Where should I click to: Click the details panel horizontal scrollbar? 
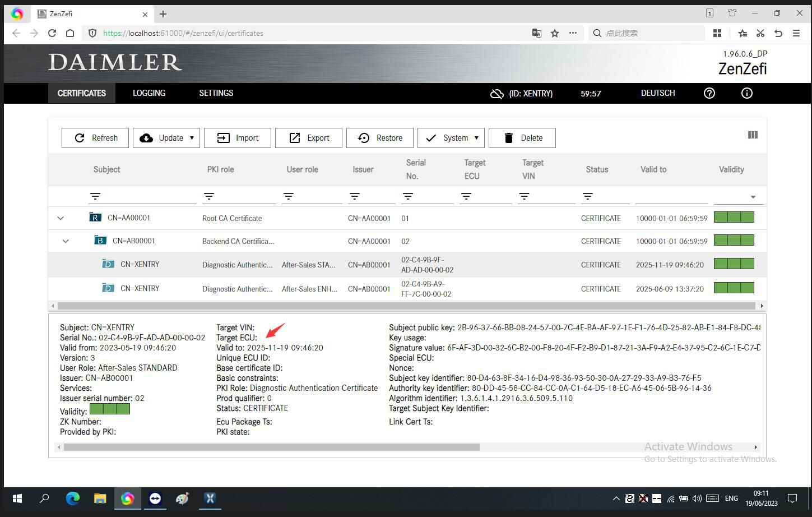[272, 447]
